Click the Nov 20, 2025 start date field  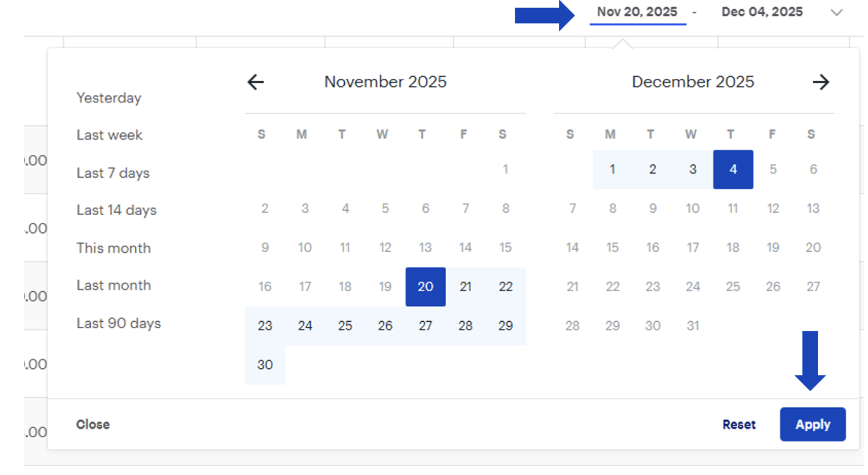click(x=637, y=12)
